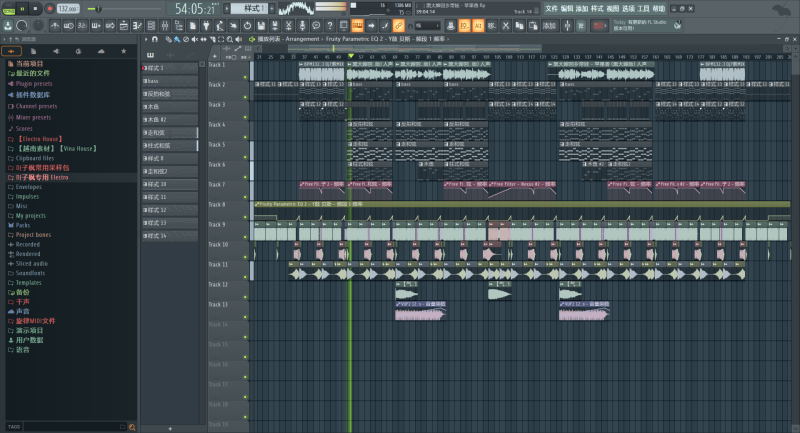Click the paste clipboard icon in the right toolbar

click(x=533, y=26)
